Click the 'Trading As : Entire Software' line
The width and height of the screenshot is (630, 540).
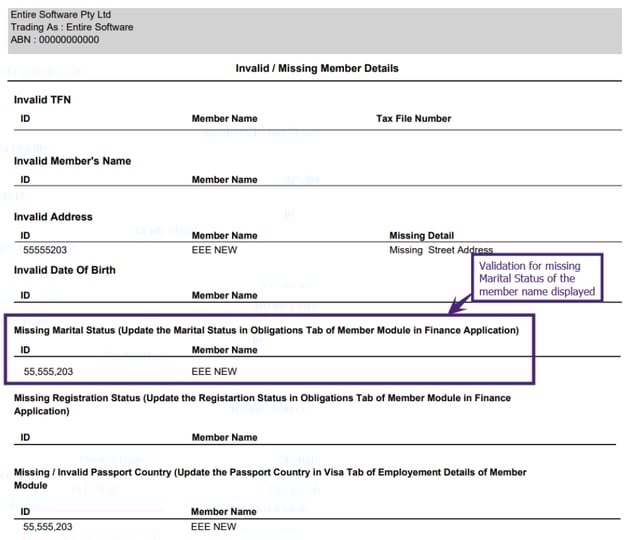tap(72, 27)
